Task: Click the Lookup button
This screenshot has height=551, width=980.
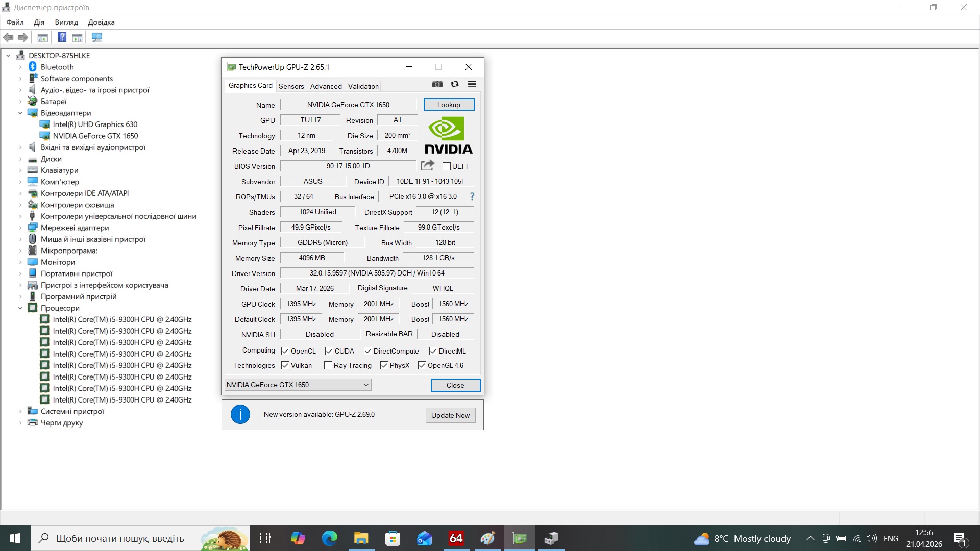Action: coord(449,105)
